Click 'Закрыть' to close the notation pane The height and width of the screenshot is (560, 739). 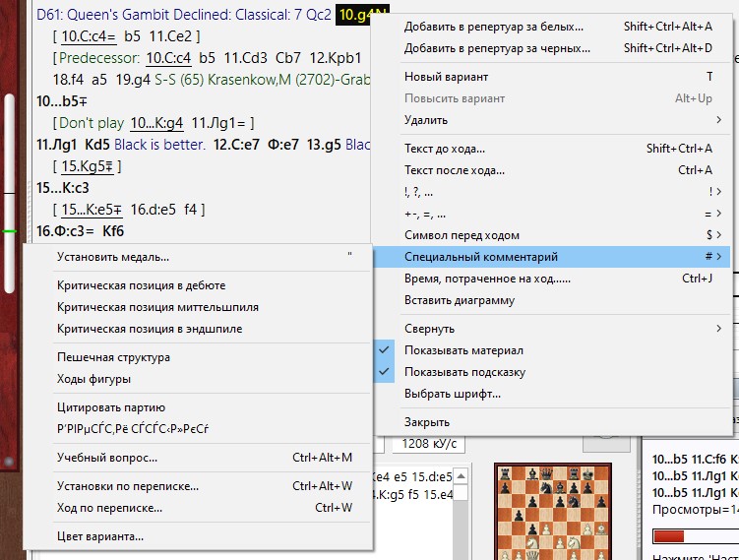click(427, 422)
